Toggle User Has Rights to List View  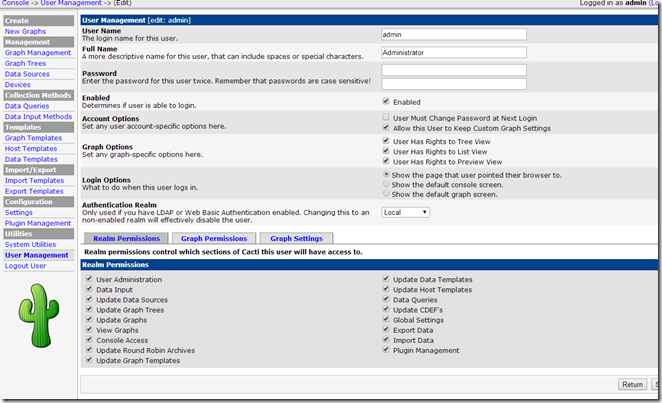(386, 151)
